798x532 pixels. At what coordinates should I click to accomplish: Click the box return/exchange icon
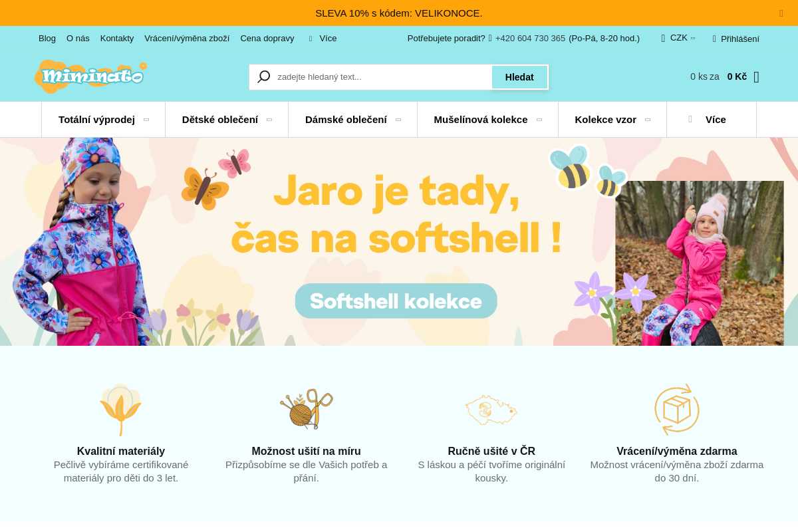click(x=677, y=410)
